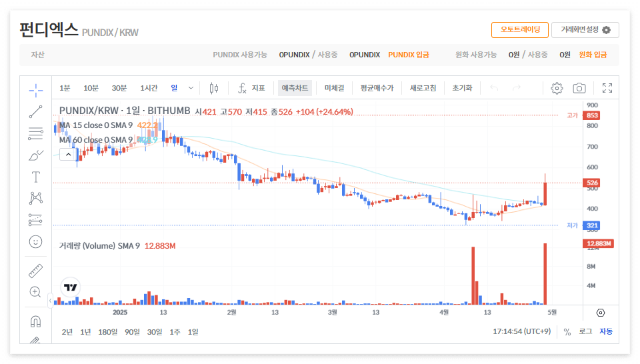Toggle 미체결 orders display

click(x=334, y=88)
